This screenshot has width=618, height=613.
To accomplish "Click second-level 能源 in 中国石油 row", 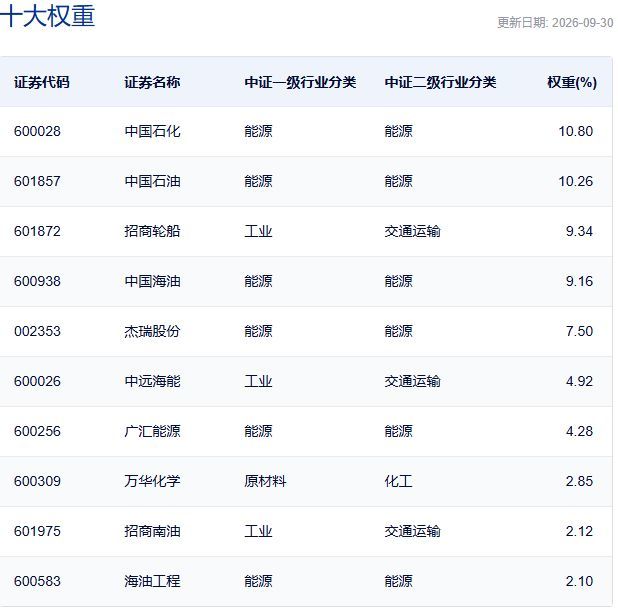I will pos(398,181).
